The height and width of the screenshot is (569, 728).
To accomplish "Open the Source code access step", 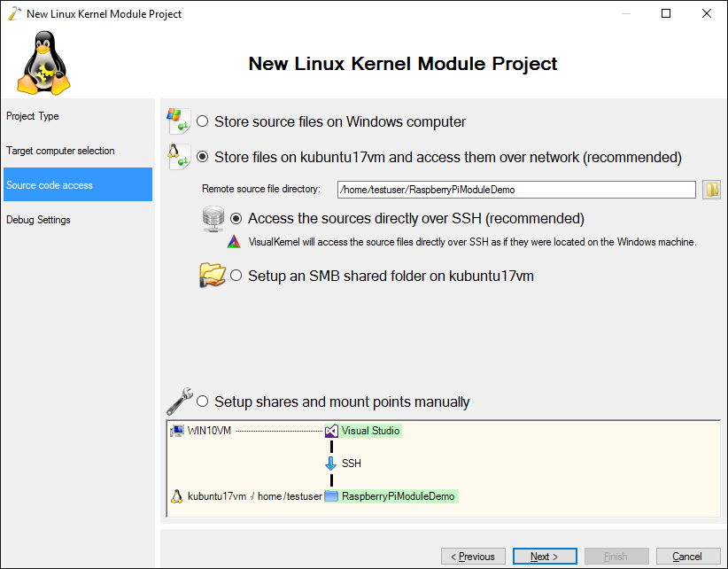I will click(78, 185).
